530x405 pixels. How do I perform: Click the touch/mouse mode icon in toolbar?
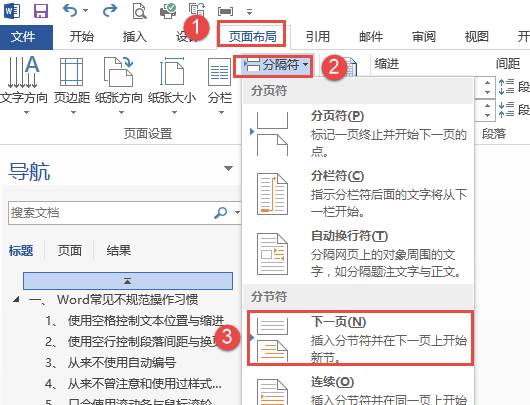[225, 11]
